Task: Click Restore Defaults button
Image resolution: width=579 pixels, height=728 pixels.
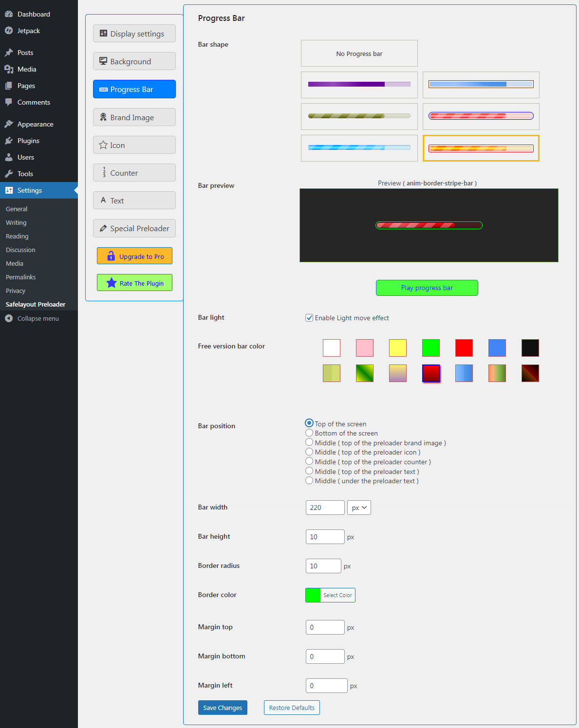Action: (292, 708)
